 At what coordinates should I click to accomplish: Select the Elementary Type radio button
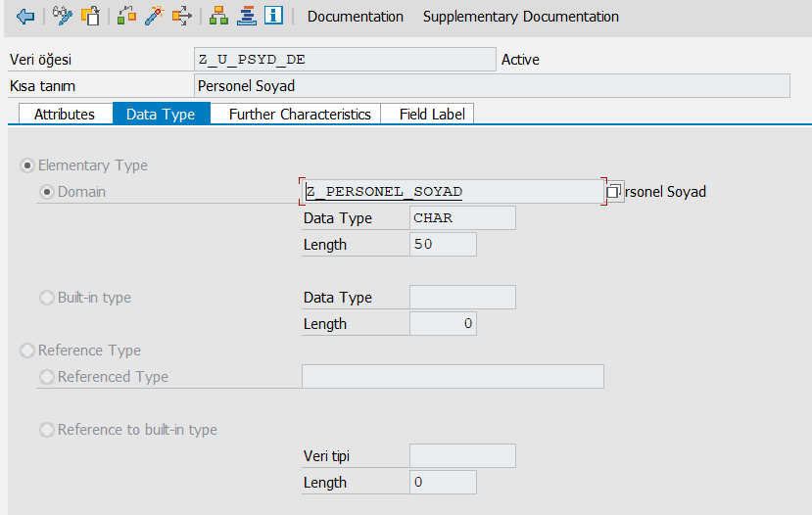click(27, 165)
